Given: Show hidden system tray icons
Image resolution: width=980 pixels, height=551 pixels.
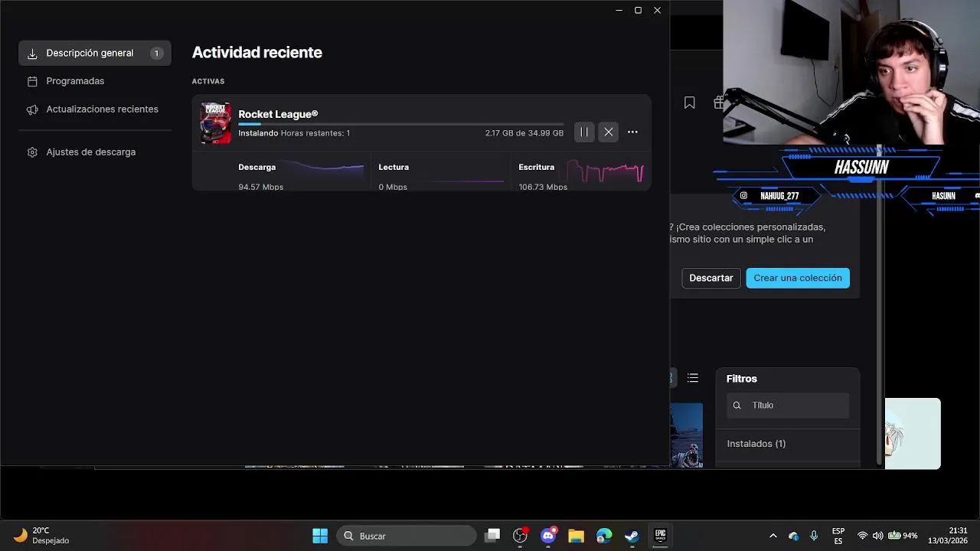Looking at the screenshot, I should pos(773,536).
